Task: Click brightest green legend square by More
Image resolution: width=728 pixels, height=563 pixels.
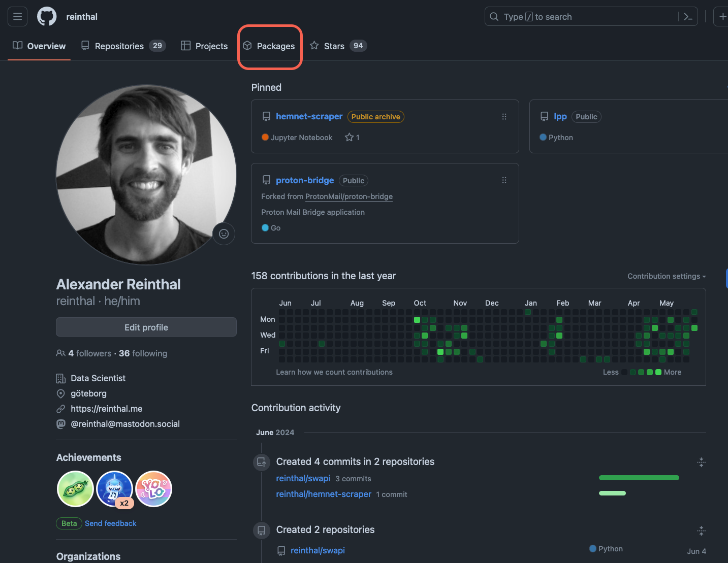Action: (658, 372)
